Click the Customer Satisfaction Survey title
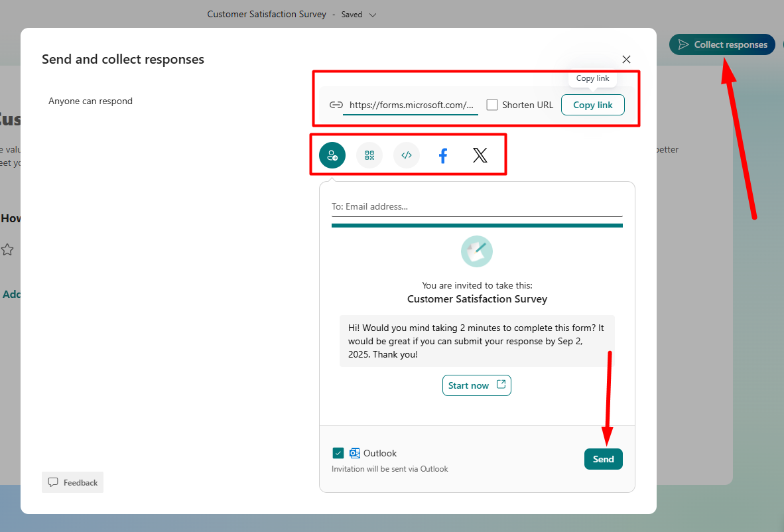Screen dimensions: 784x532 (x=267, y=14)
